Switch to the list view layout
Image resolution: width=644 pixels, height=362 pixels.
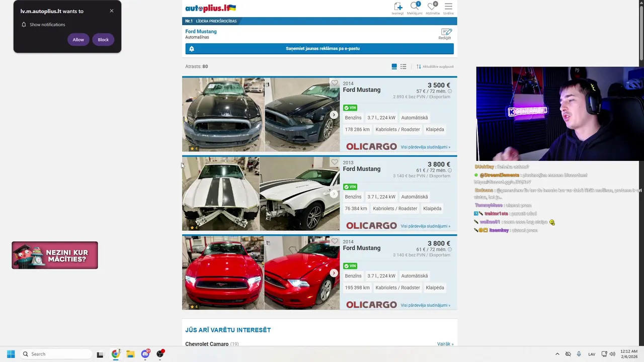403,66
